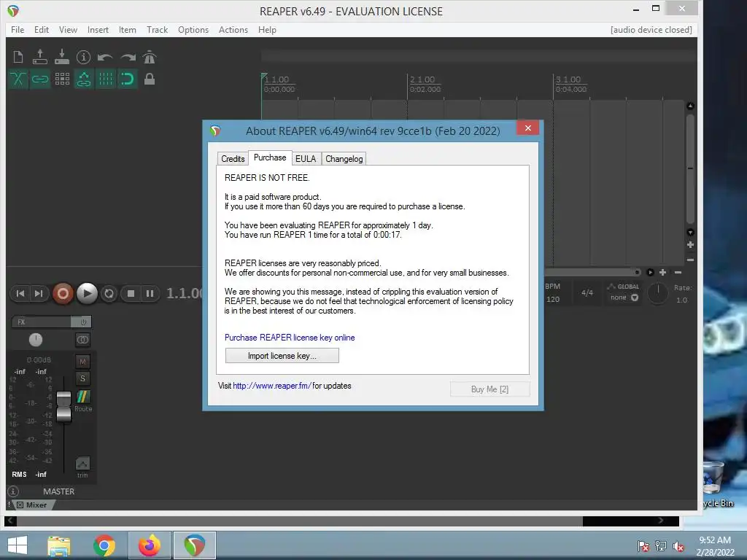The width and height of the screenshot is (747, 560).
Task: Toggle the repeat loop transport button
Action: 109,294
